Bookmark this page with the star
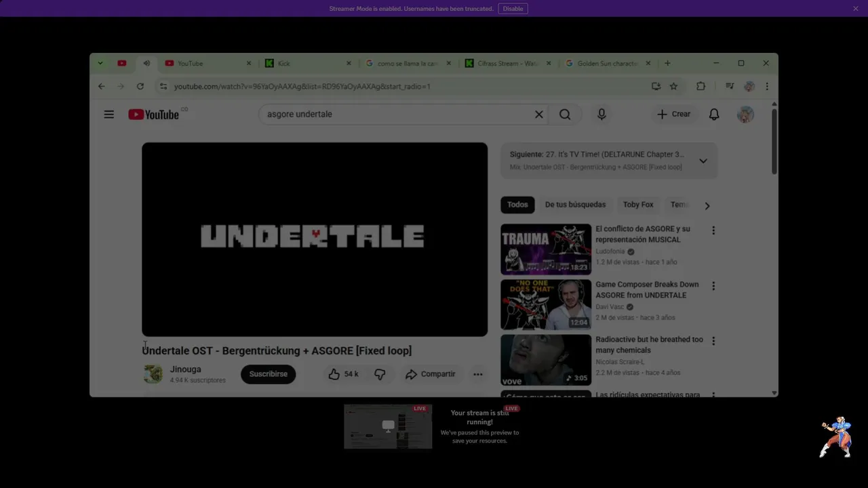868x488 pixels. (673, 86)
